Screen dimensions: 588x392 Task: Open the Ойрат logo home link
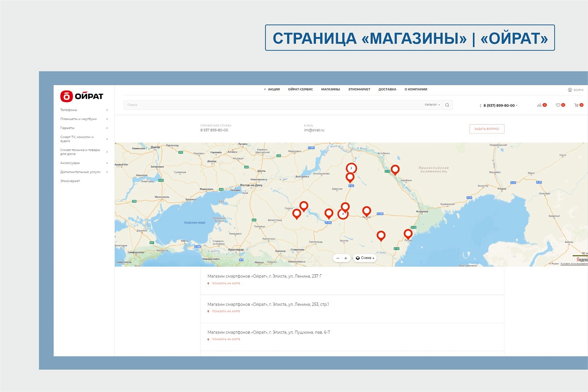coord(82,96)
